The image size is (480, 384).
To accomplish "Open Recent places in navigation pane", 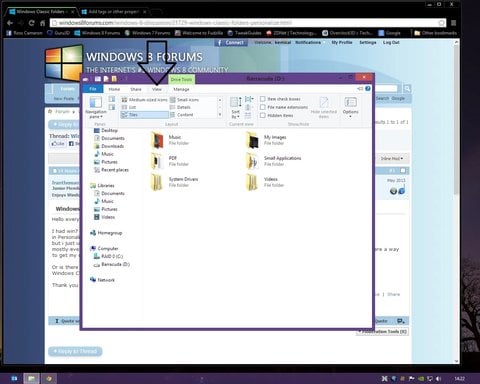I will coord(111,170).
